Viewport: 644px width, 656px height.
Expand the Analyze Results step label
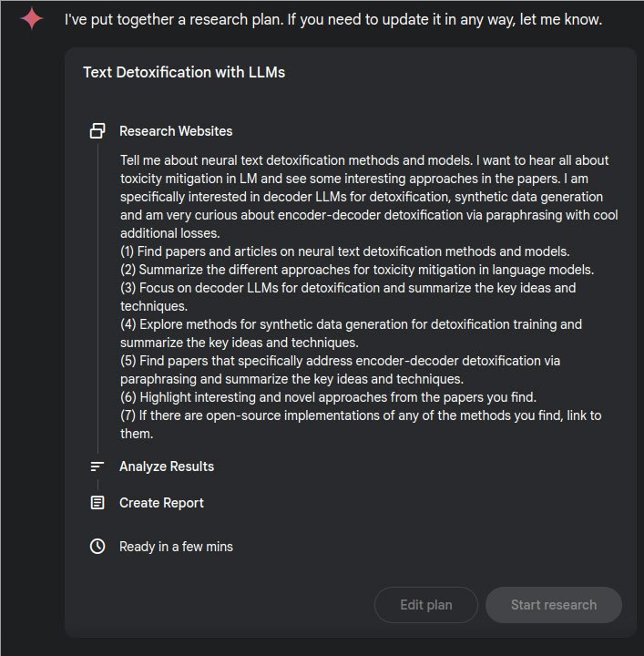(167, 466)
